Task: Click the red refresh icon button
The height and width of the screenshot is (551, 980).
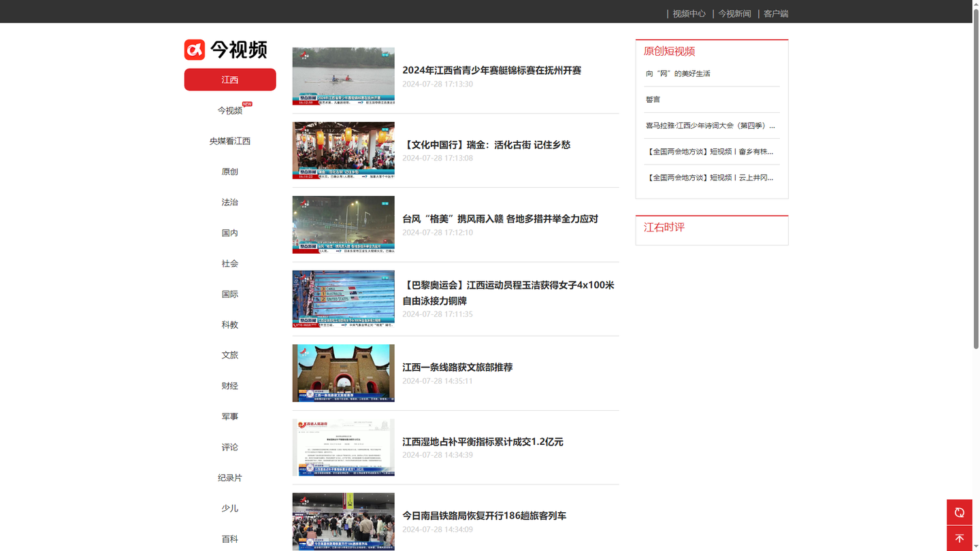Action: pos(959,512)
